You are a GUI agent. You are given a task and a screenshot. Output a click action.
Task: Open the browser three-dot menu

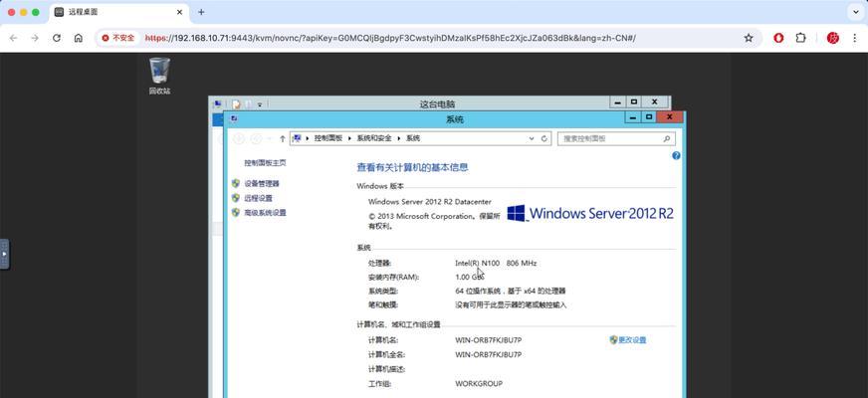(855, 38)
